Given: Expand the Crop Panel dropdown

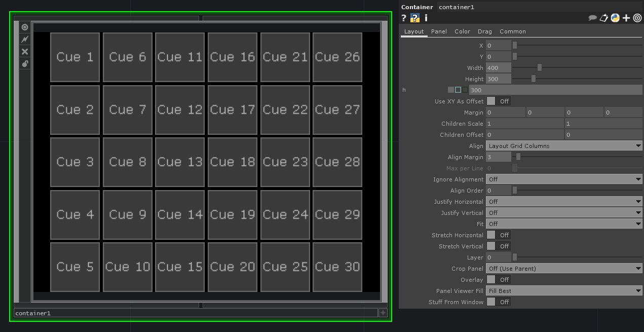Looking at the screenshot, I should point(564,269).
